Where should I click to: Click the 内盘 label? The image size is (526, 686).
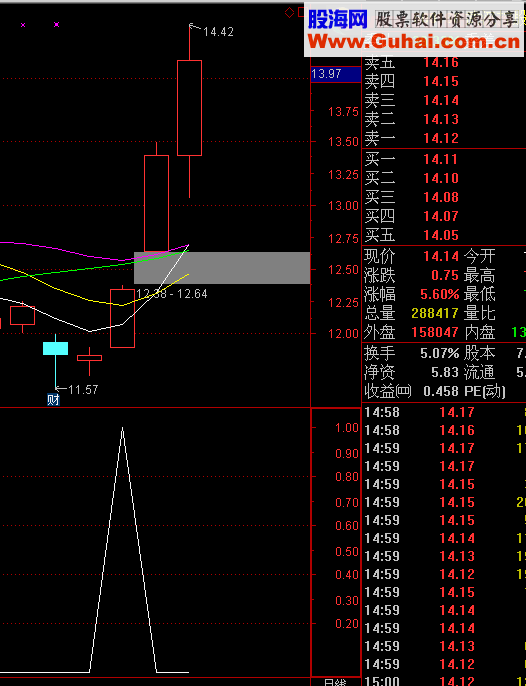480,332
